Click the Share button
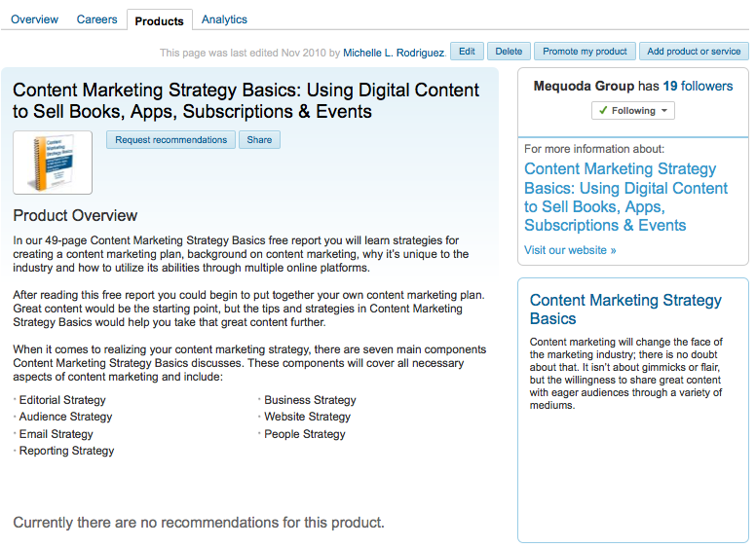Viewport: 756px width, 548px height. pyautogui.click(x=259, y=139)
